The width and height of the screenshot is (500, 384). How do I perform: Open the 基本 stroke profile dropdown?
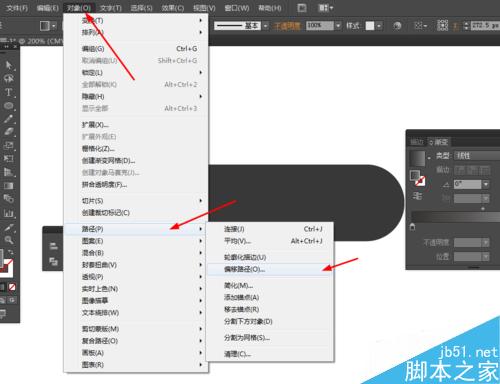pos(265,26)
